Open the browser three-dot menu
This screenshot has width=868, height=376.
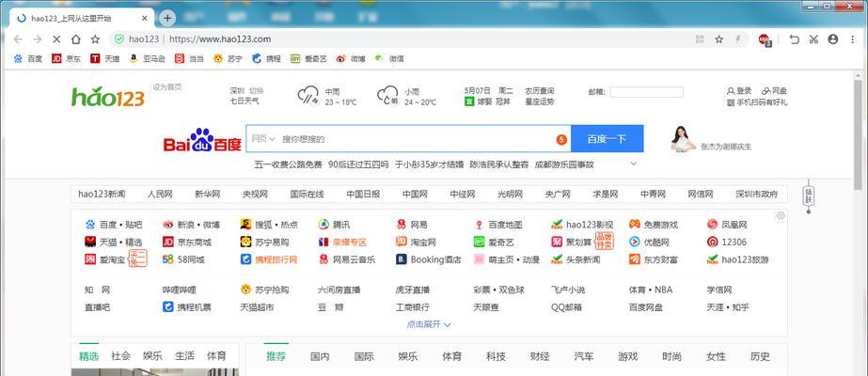point(852,39)
